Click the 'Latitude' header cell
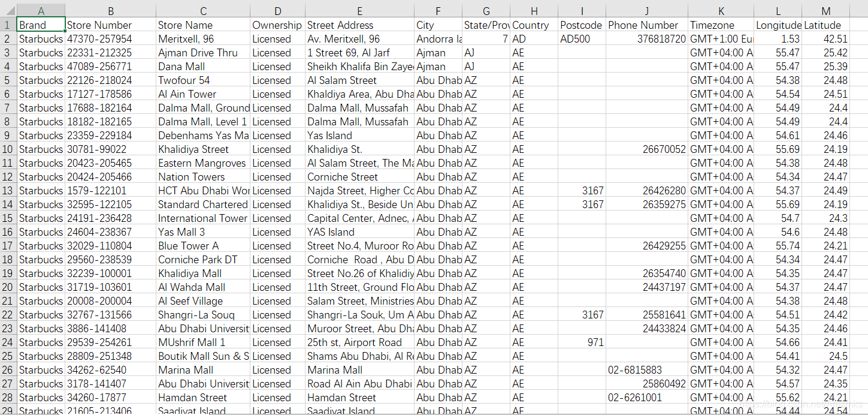Viewport: 868px width, 415px height. (825, 25)
